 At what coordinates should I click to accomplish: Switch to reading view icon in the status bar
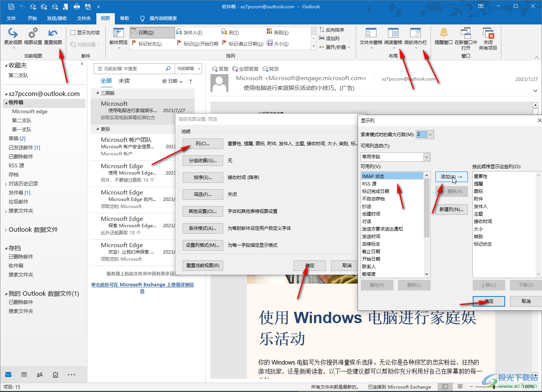point(460,387)
